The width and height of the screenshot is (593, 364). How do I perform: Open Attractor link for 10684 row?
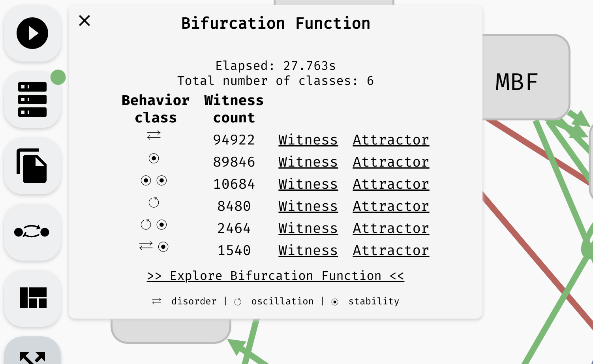tap(391, 184)
